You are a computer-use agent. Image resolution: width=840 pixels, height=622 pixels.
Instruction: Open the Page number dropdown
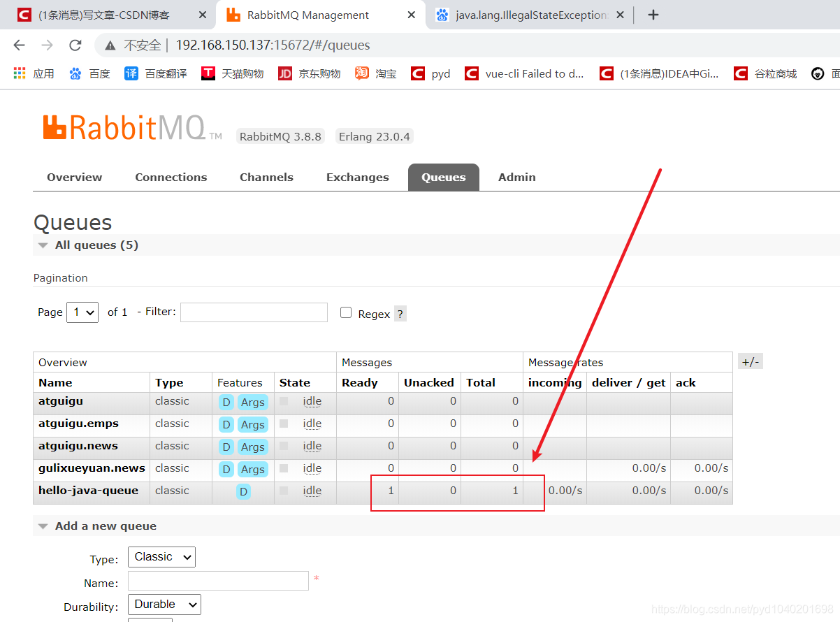tap(82, 312)
